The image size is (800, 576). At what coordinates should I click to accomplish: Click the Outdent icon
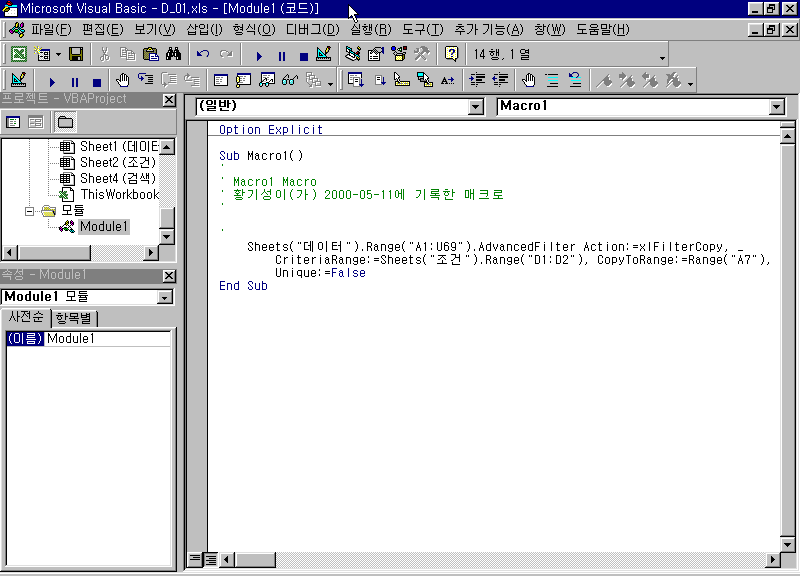501,80
